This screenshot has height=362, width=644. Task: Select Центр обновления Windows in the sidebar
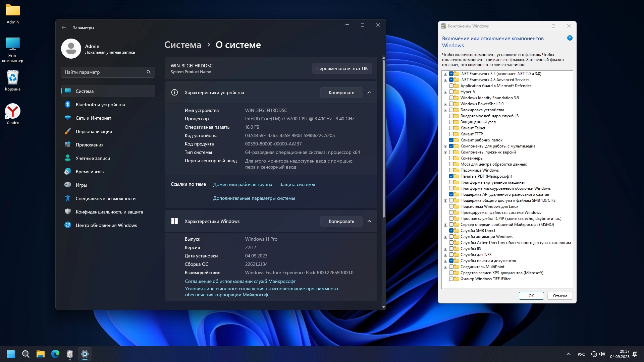point(106,225)
